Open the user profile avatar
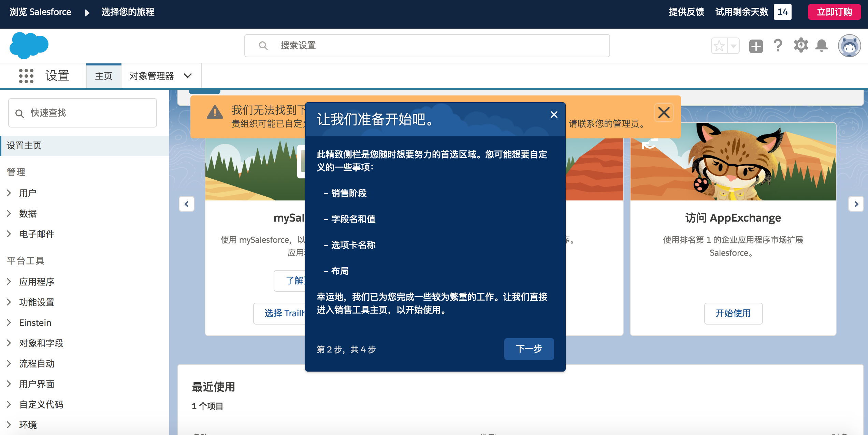Image resolution: width=868 pixels, height=435 pixels. (849, 46)
